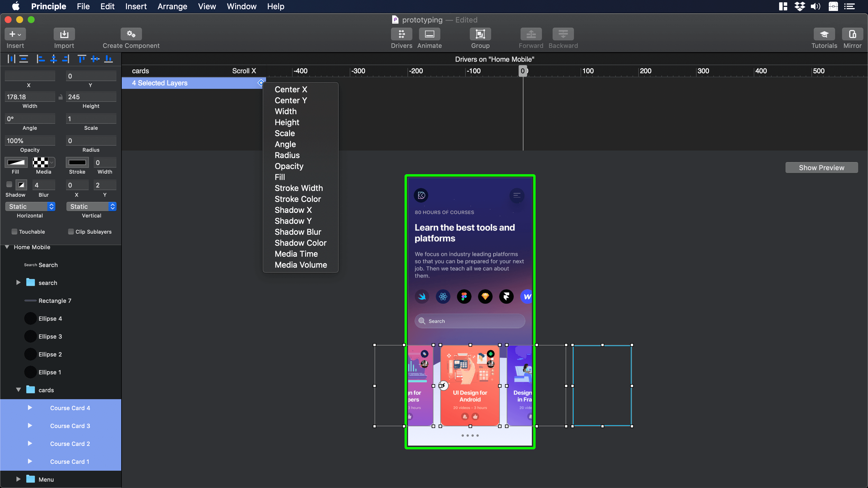The image size is (868, 488).
Task: Collapse the cards folder layer
Action: click(18, 390)
